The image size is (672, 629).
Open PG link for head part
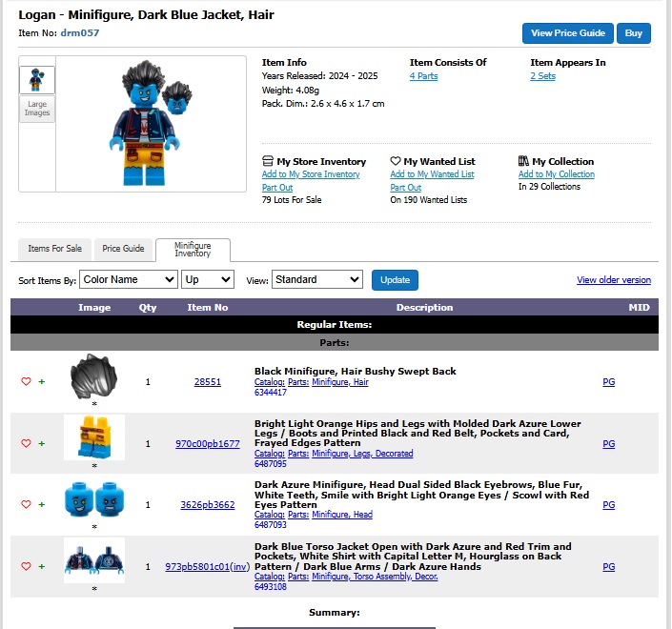(x=608, y=505)
